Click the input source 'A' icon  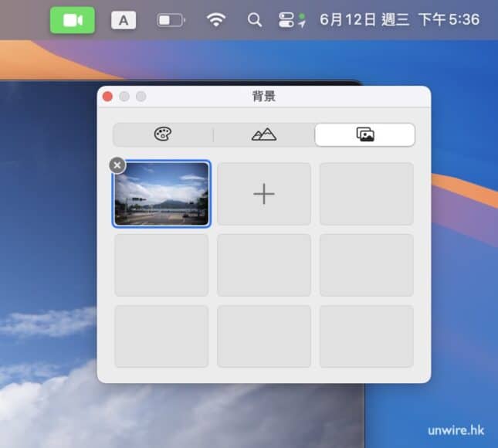[x=123, y=21]
